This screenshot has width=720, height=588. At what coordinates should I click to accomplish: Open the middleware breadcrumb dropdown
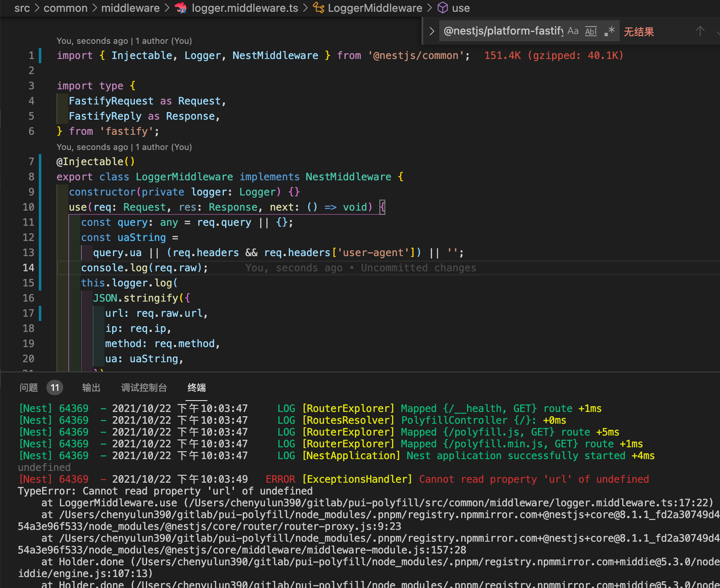point(130,8)
